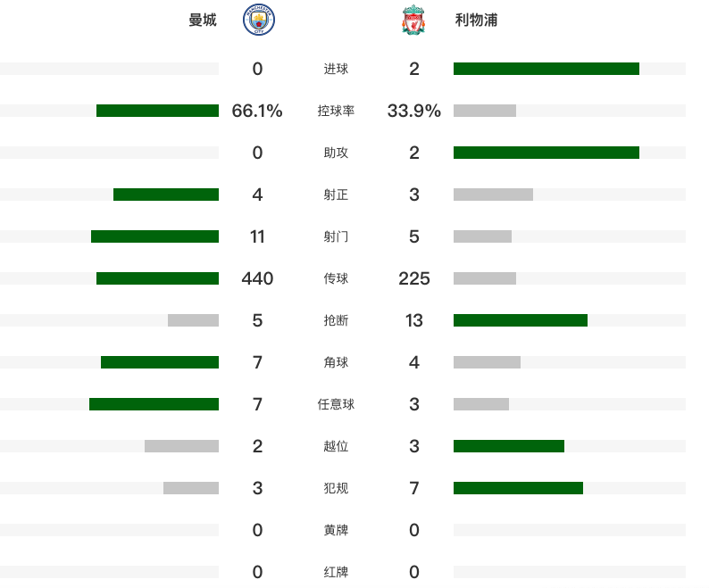
Task: Click the Liverpool club crest
Action: [x=413, y=20]
